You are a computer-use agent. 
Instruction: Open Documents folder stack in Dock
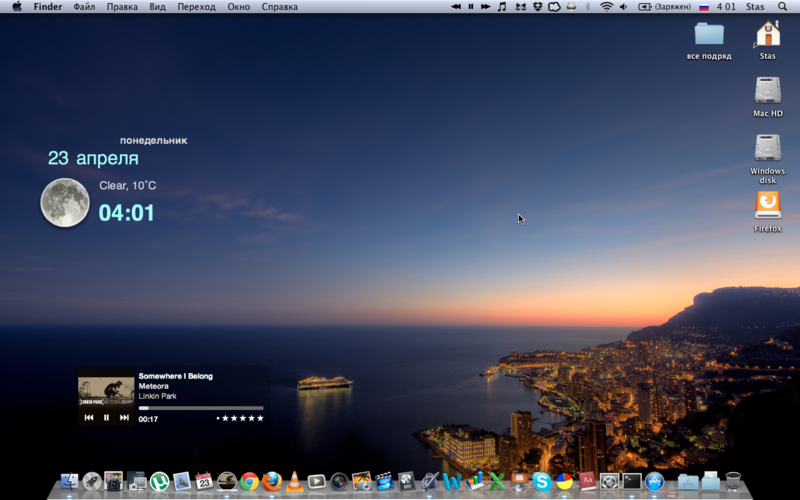click(x=710, y=481)
